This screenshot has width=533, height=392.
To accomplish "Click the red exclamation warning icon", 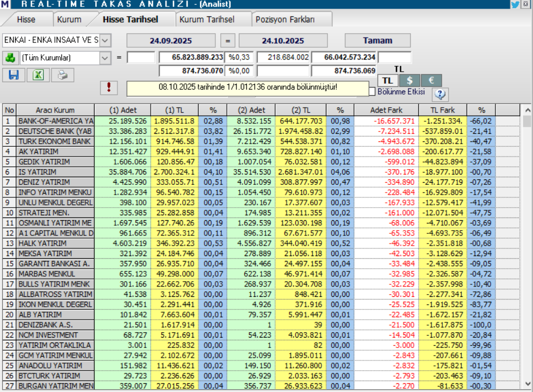I will pyautogui.click(x=109, y=88).
